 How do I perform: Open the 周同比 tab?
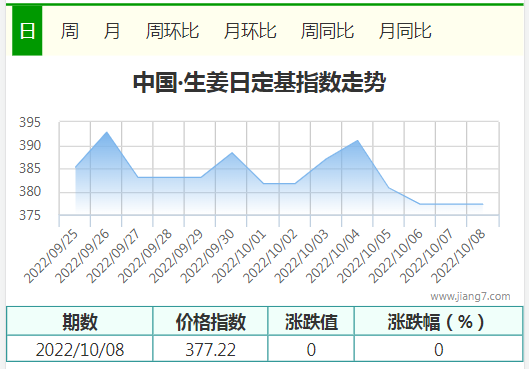[x=327, y=31]
